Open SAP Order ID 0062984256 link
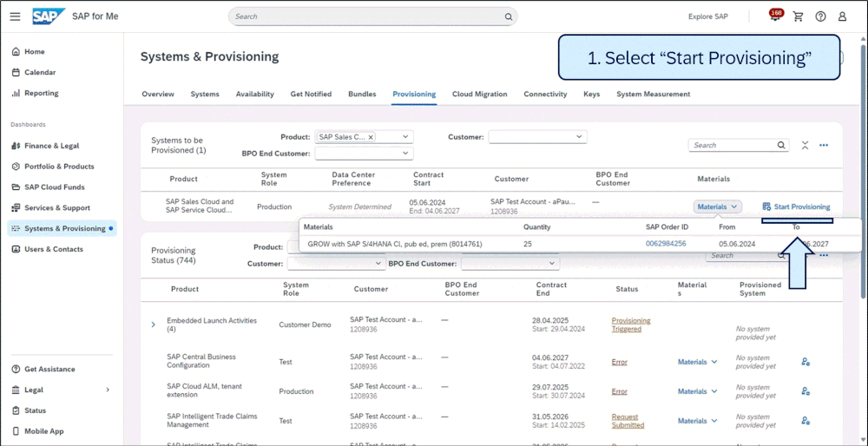 click(666, 244)
